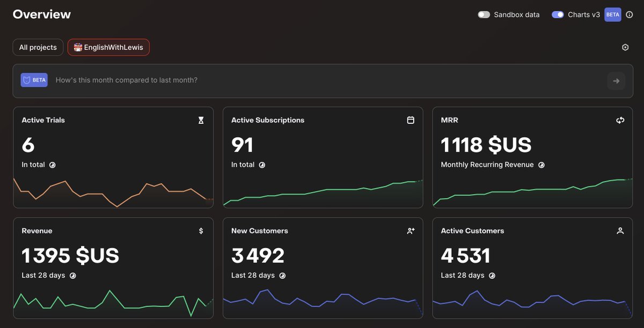This screenshot has height=328, width=644.
Task: Click the calendar icon on Active Subscriptions
Action: 411,120
